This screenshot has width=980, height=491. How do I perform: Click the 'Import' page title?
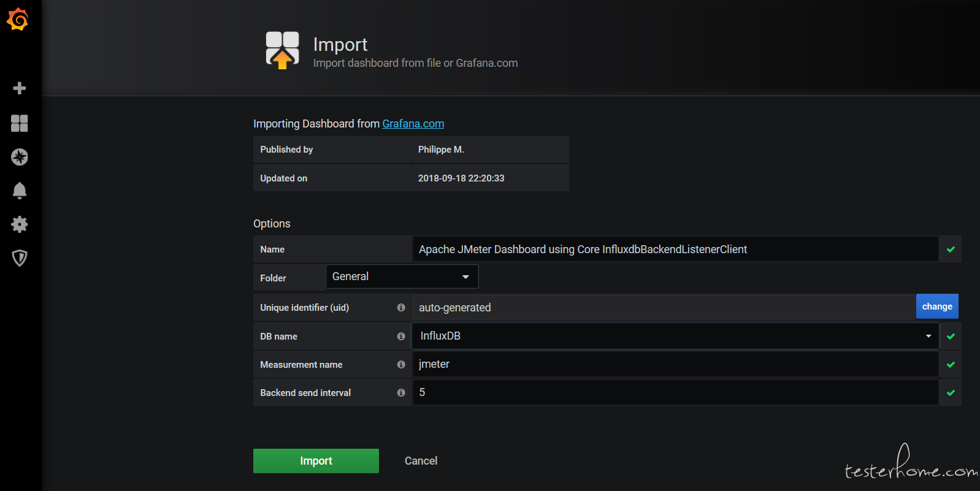pos(340,44)
